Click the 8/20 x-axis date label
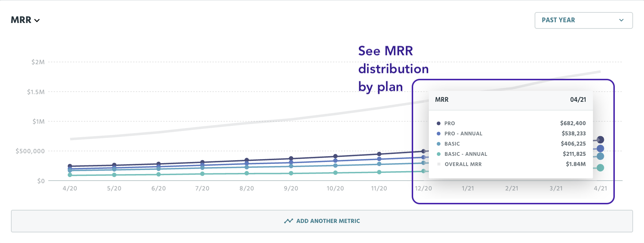644x243 pixels. click(247, 188)
